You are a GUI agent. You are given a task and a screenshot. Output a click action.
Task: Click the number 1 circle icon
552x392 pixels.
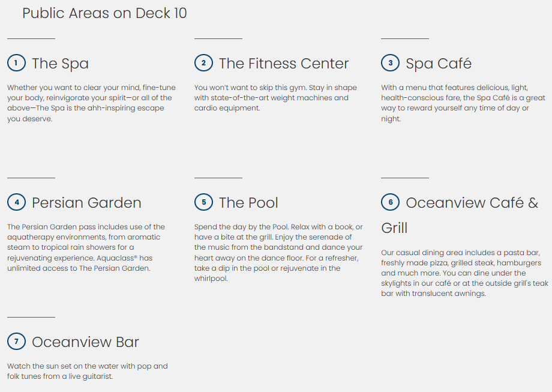click(16, 63)
